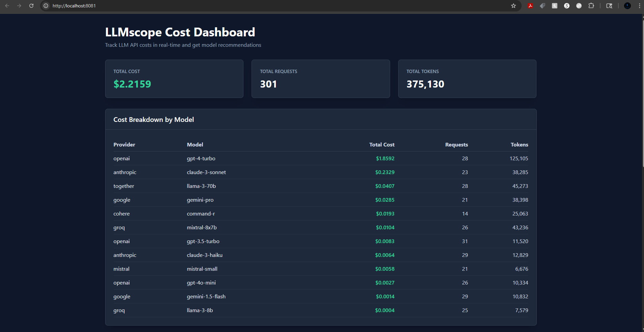Click the Provider column header
This screenshot has height=332, width=644.
coord(124,144)
